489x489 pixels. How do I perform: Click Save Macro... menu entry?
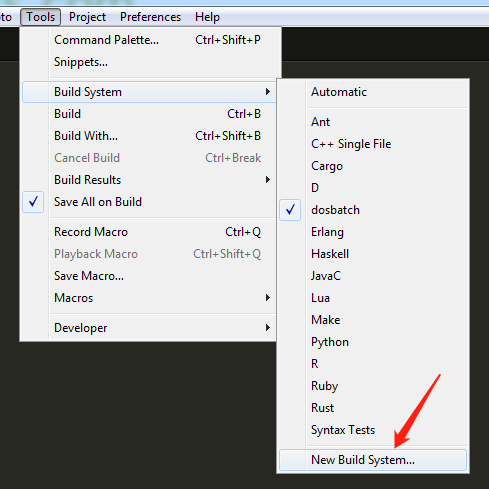point(149,276)
